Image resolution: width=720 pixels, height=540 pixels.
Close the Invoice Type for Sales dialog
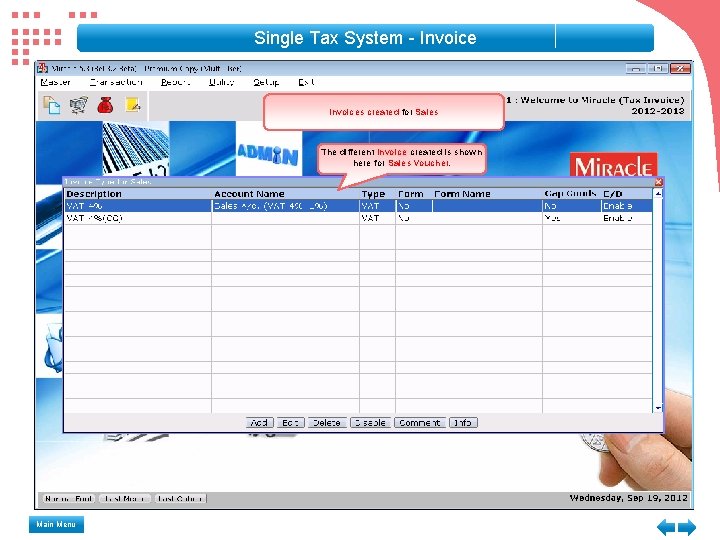pos(658,182)
